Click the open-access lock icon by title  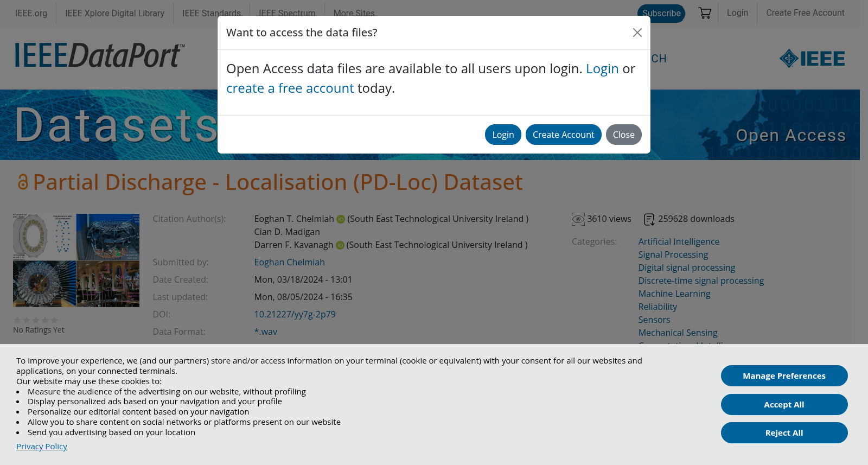coord(23,182)
